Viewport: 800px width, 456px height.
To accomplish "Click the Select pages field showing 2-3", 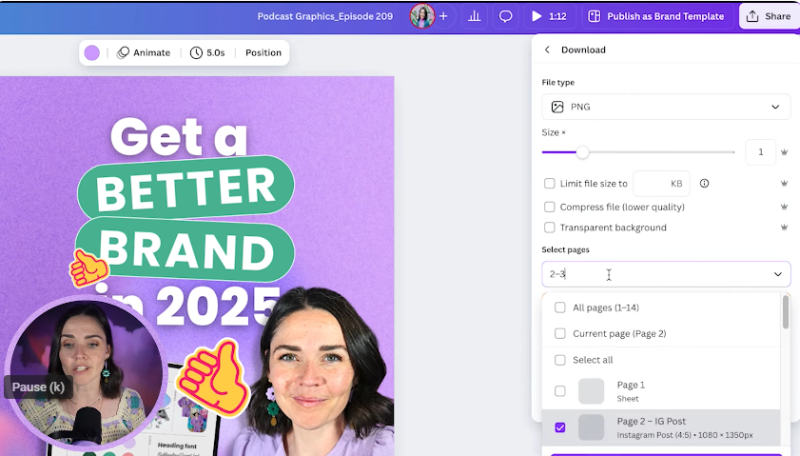I will pos(666,274).
